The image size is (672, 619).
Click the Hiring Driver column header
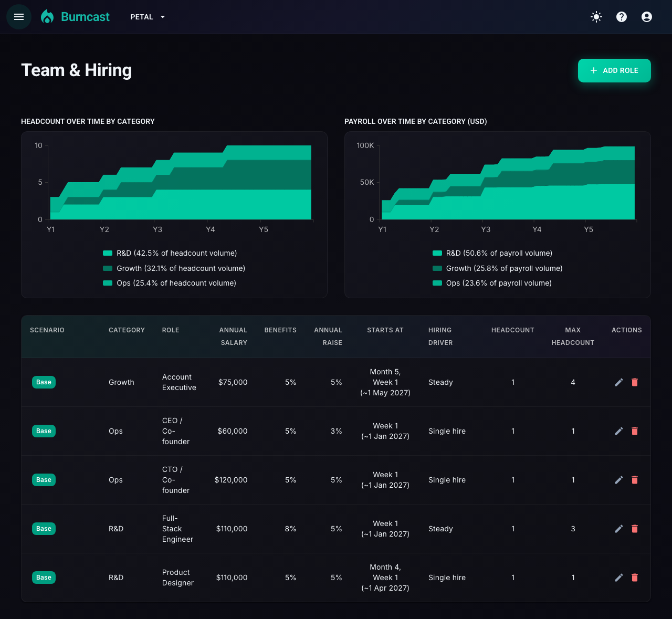[x=440, y=337]
